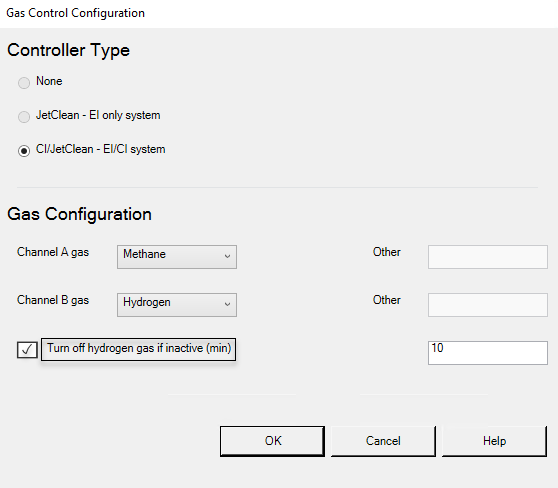Click the Channel B gas label
Screen dimensions: 558x488
53,300
